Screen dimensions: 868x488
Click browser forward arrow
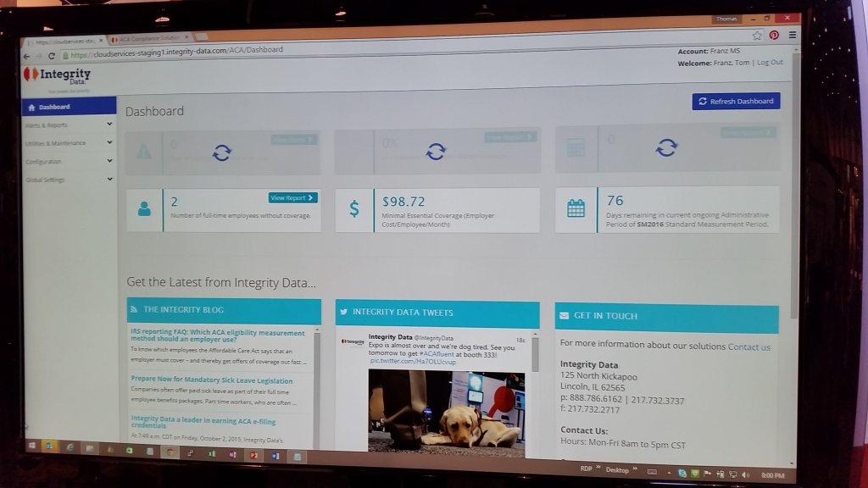[x=39, y=57]
